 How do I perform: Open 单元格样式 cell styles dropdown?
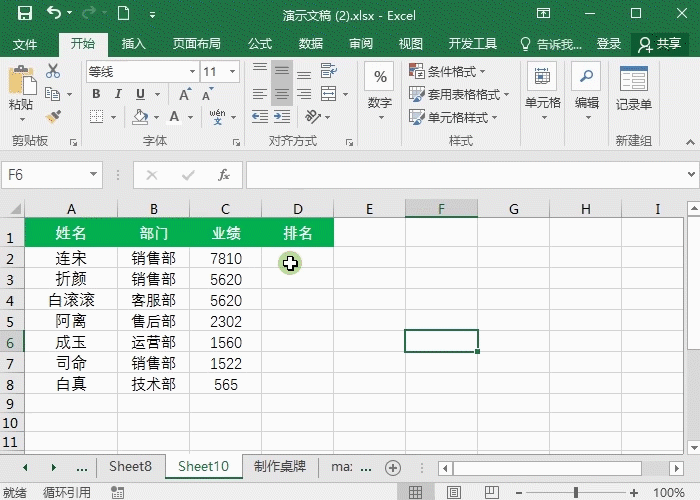[453, 117]
